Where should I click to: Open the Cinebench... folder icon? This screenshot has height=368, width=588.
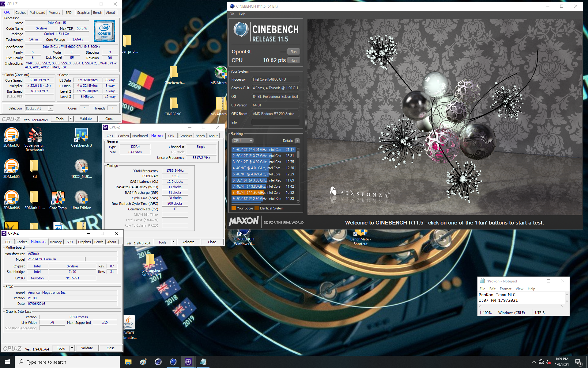click(x=174, y=75)
